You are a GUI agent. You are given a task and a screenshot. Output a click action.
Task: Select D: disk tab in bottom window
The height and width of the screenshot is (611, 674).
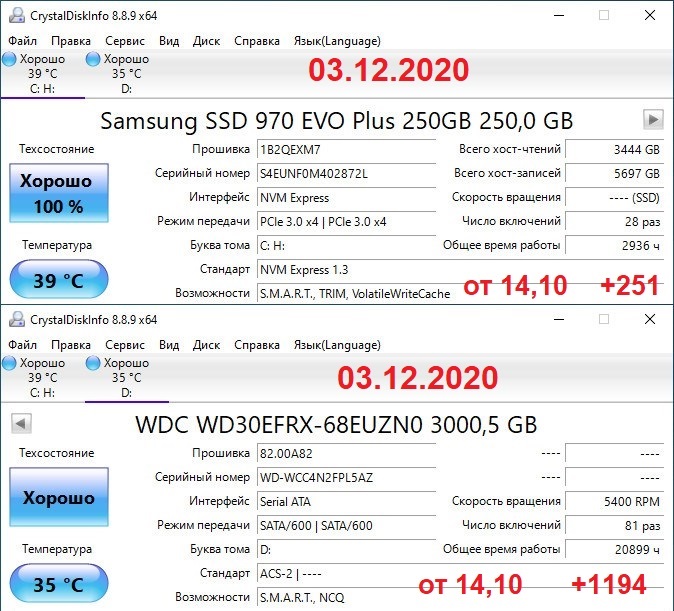126,378
